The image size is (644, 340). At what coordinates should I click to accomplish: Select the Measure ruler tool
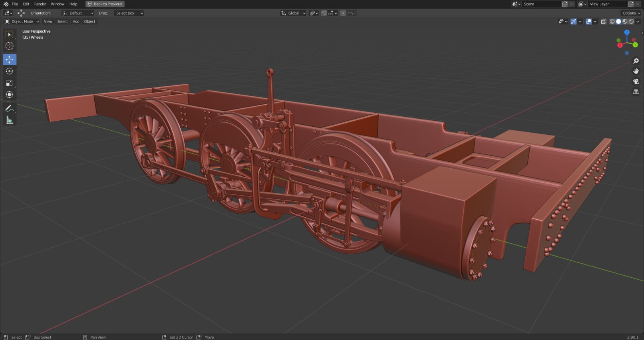(x=9, y=120)
